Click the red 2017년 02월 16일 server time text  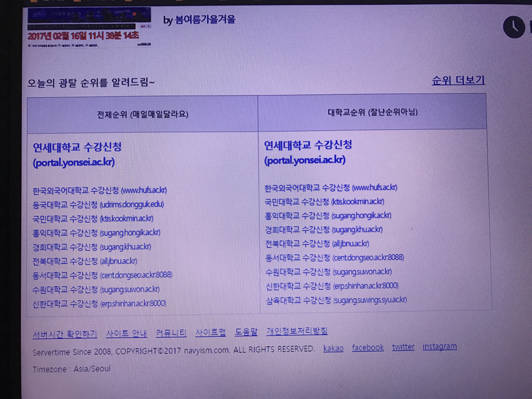83,36
